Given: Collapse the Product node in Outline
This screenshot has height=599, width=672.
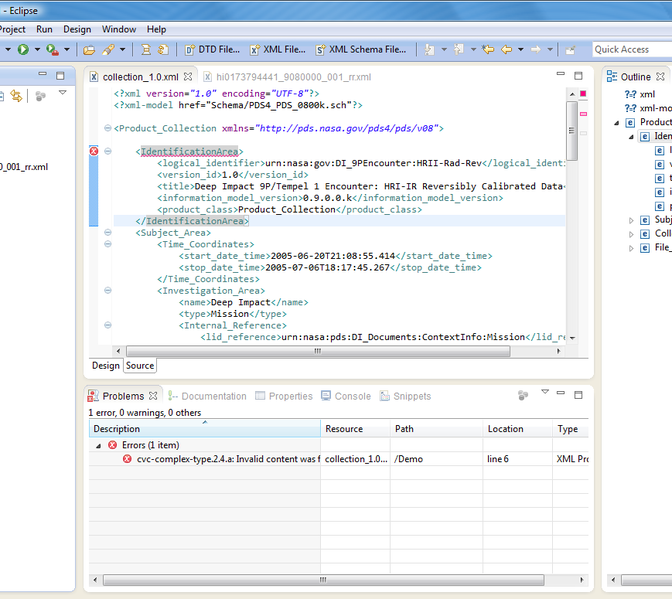Looking at the screenshot, I should coord(616,123).
